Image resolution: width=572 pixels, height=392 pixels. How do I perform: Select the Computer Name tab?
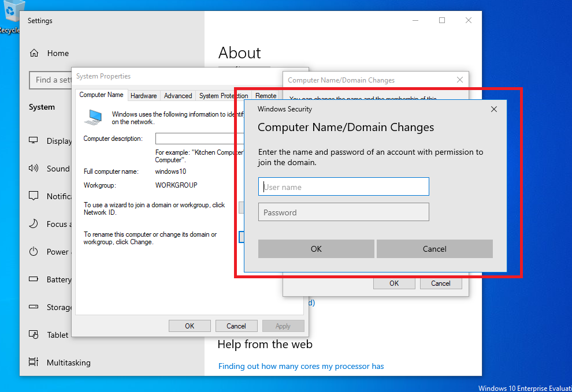click(x=101, y=95)
